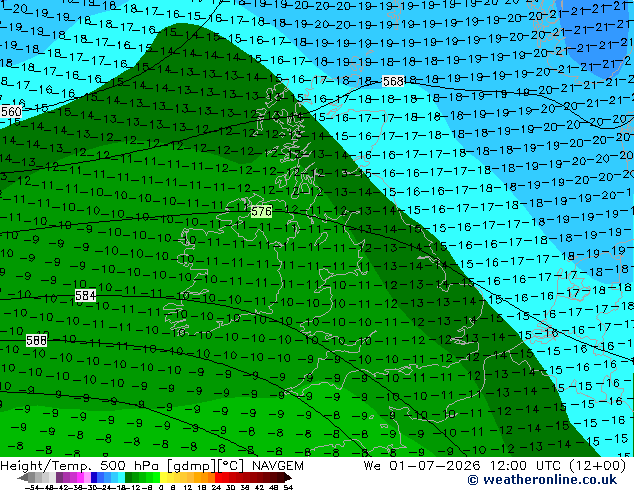
Task: Click the '0' label on the color scale
Action: (x=161, y=488)
